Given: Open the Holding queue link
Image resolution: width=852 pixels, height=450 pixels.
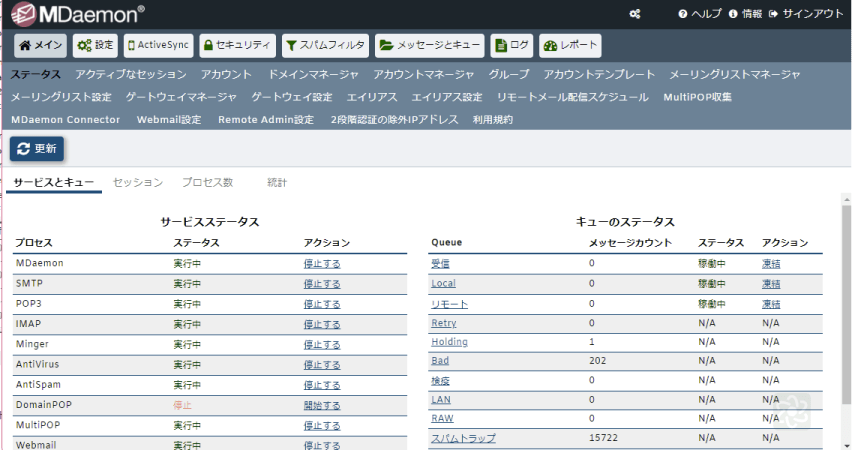Looking at the screenshot, I should pos(449,342).
